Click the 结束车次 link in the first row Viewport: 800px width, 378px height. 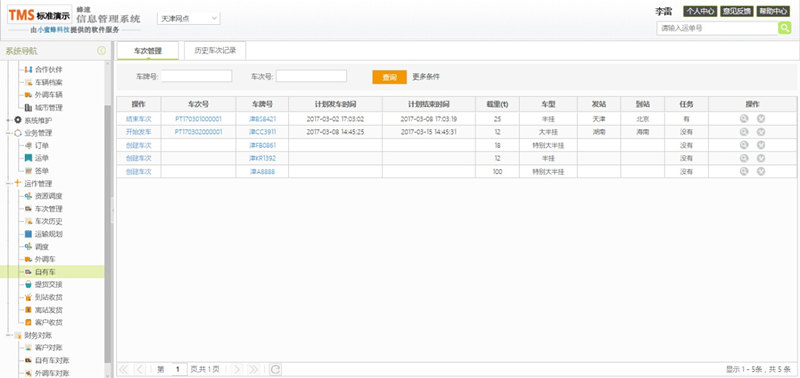[138, 118]
